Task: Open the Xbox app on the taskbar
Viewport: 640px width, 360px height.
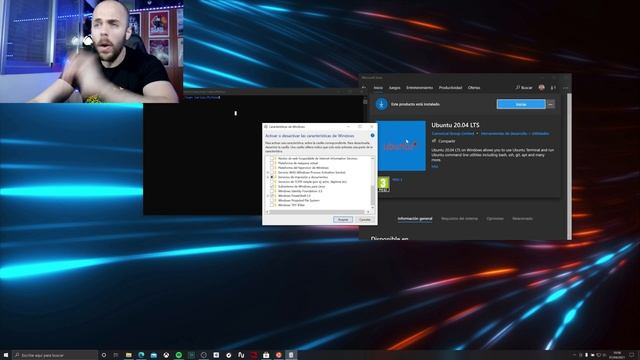Action: click(166, 355)
